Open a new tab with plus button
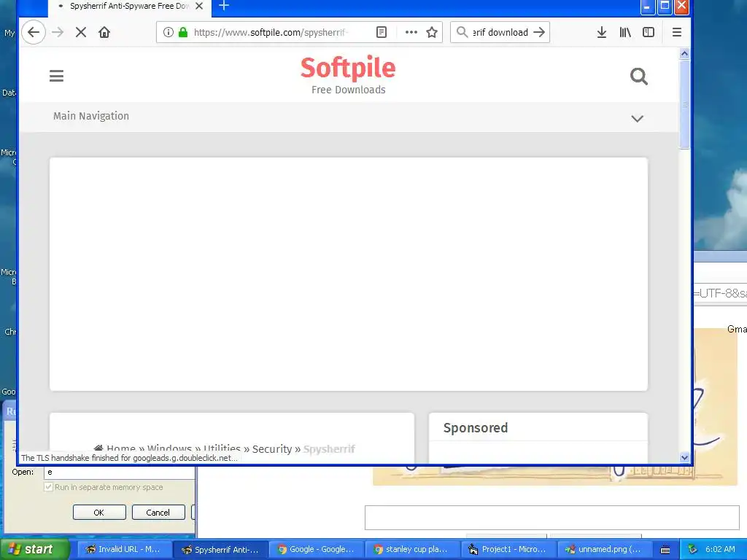This screenshot has height=560, width=747. tap(224, 6)
